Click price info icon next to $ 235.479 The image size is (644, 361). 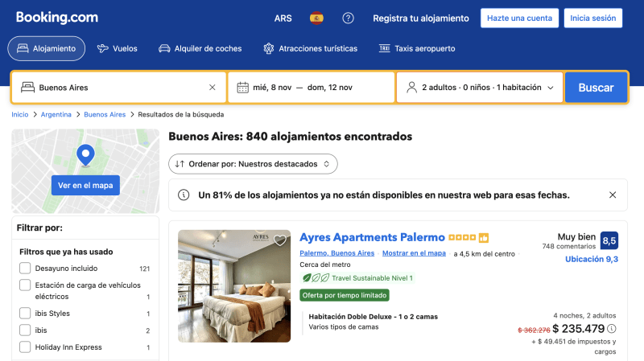(x=612, y=329)
